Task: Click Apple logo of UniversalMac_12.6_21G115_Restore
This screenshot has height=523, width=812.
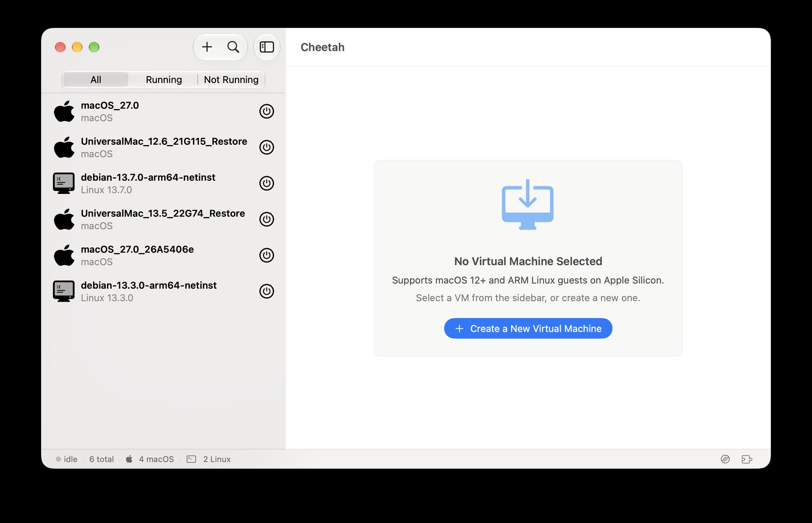Action: (x=64, y=147)
